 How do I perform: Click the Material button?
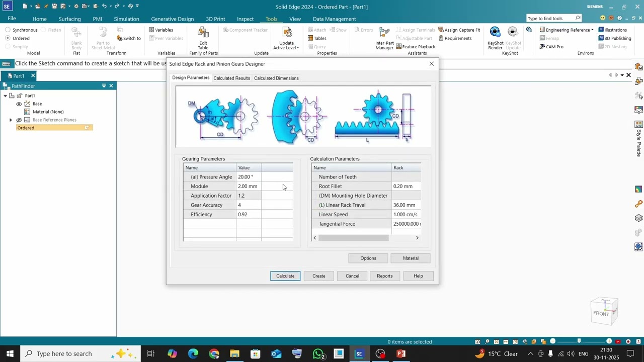[x=411, y=258]
